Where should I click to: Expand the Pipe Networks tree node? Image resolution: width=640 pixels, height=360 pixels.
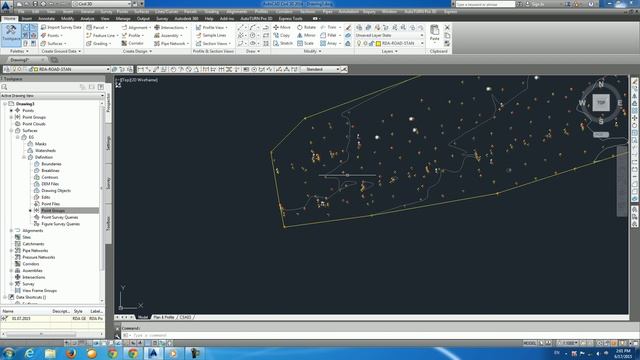point(11,251)
